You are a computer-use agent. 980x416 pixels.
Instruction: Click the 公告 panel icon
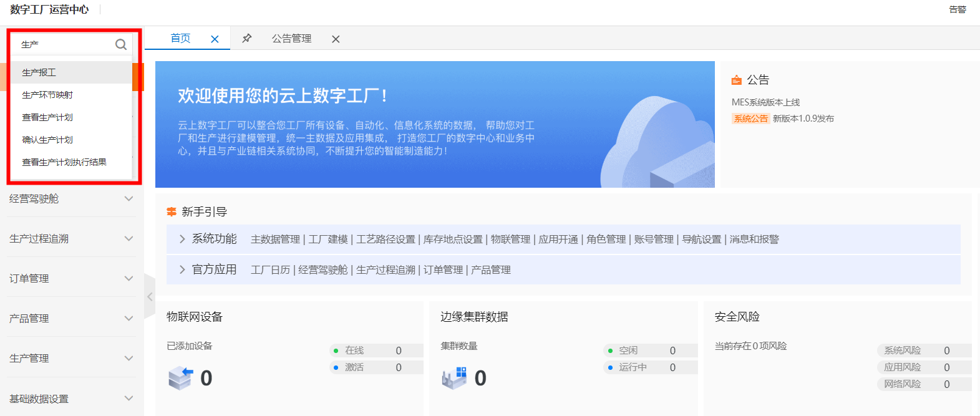tap(737, 80)
